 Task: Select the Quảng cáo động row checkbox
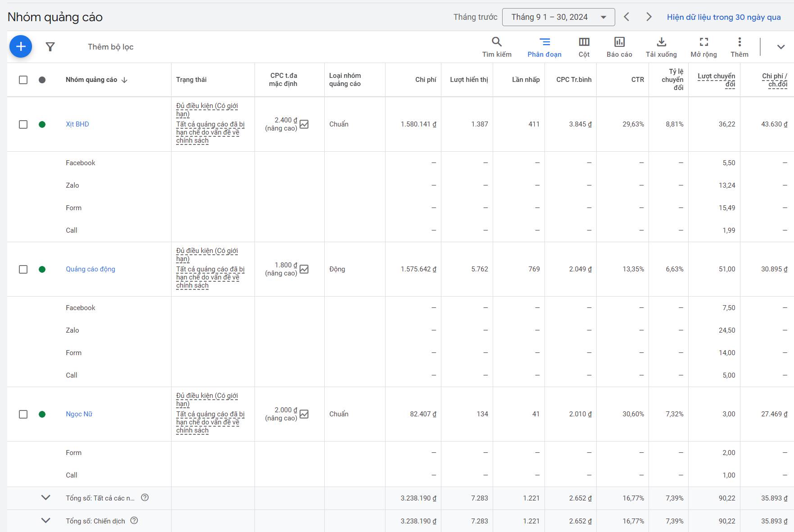(x=23, y=269)
